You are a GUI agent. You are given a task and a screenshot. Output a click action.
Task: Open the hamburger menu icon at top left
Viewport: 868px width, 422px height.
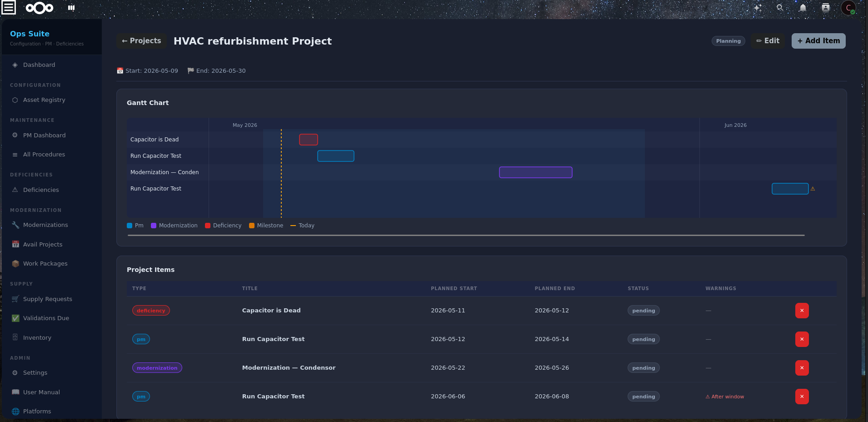coord(9,7)
